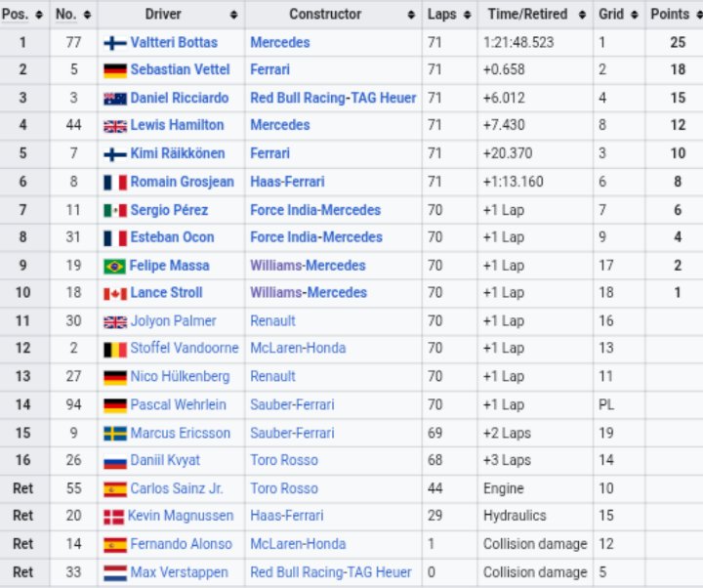Click German flag beside Nico Hülkenberg
Image resolution: width=703 pixels, height=588 pixels.
point(115,378)
